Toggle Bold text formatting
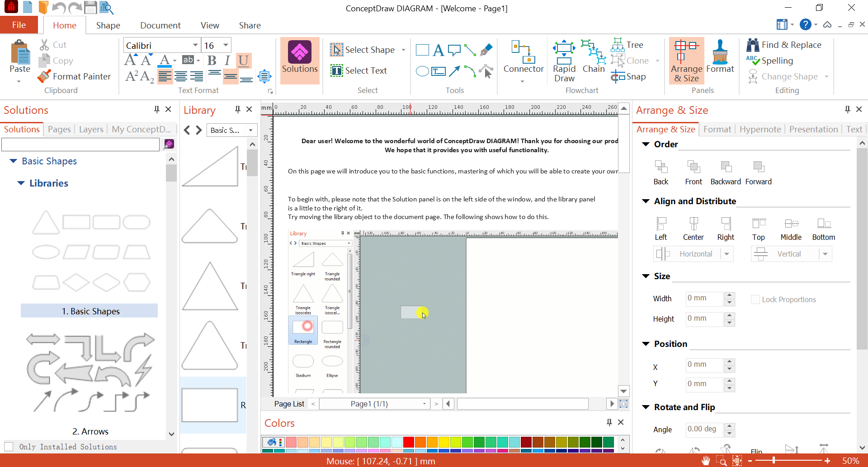868x467 pixels. [x=212, y=61]
